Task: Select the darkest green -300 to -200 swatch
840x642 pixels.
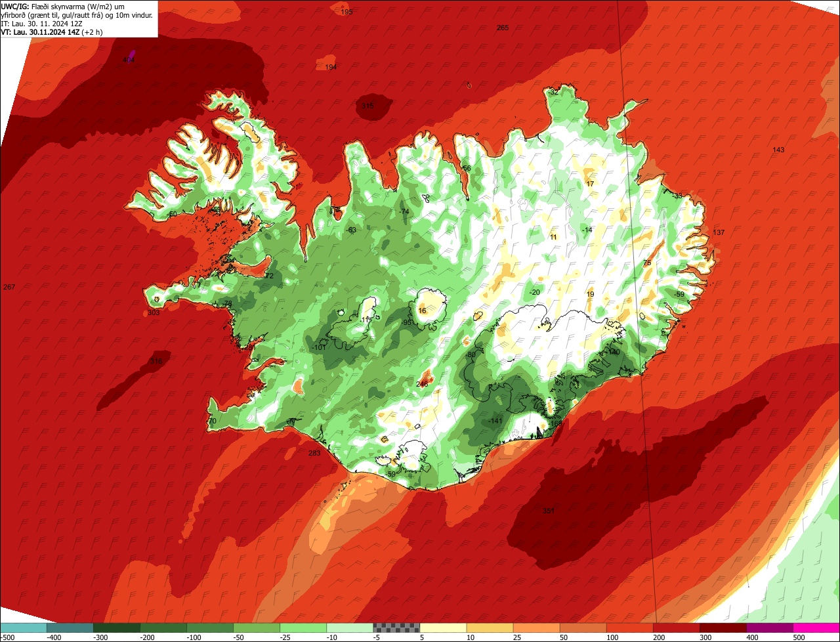Action: (x=117, y=628)
